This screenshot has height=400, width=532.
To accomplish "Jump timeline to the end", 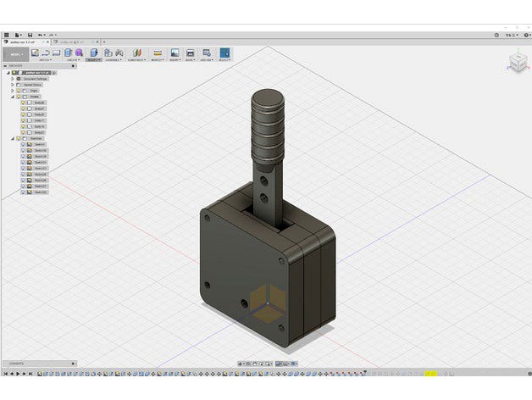I will [30, 374].
